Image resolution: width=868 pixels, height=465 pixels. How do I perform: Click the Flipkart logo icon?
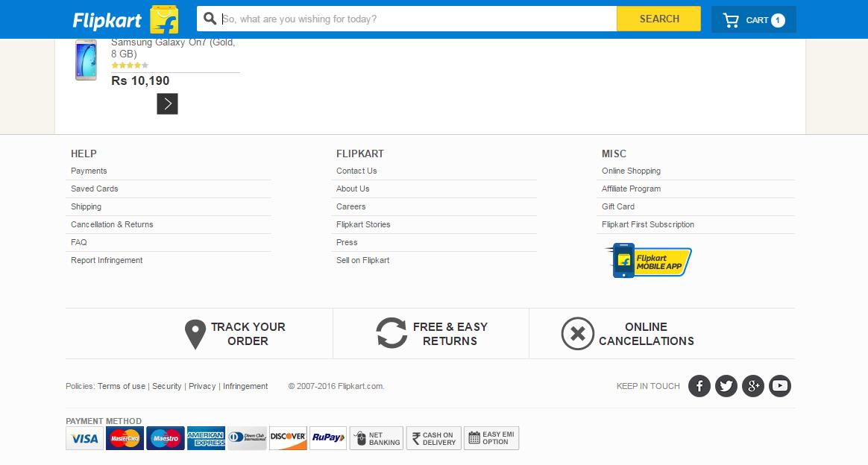(x=166, y=18)
